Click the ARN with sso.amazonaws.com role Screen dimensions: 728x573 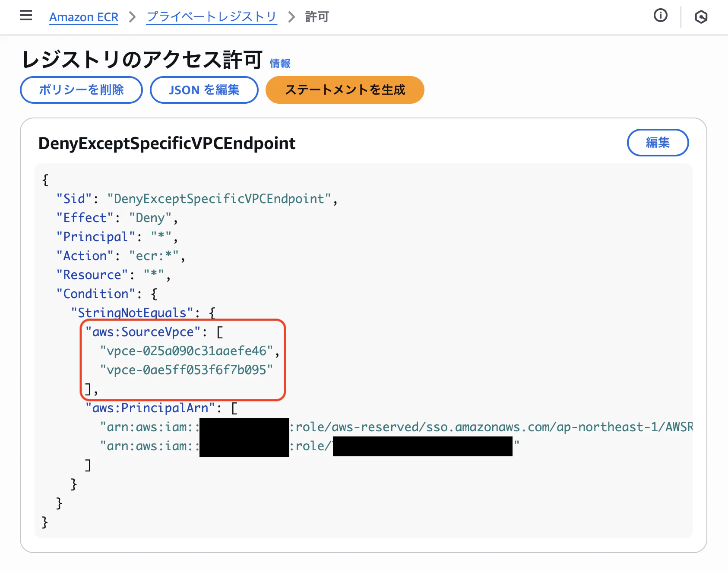coord(396,427)
